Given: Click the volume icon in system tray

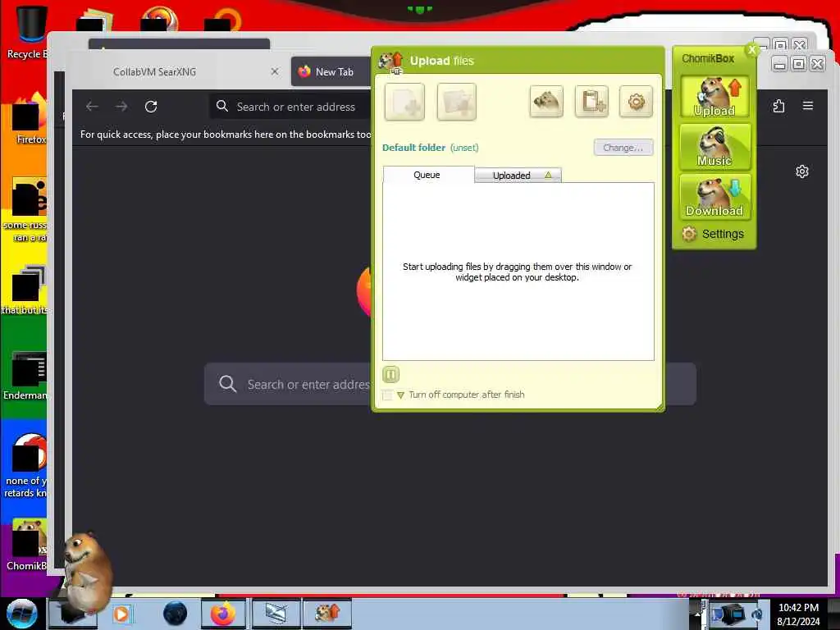Looking at the screenshot, I should 757,614.
